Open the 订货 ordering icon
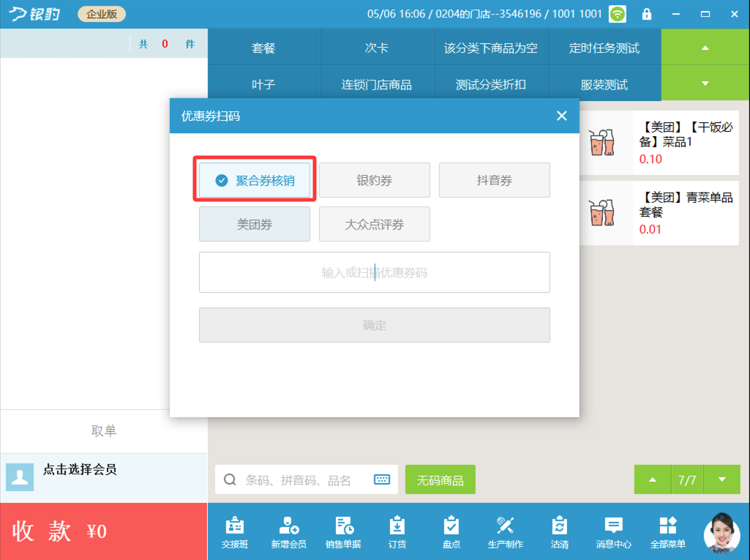 (397, 531)
